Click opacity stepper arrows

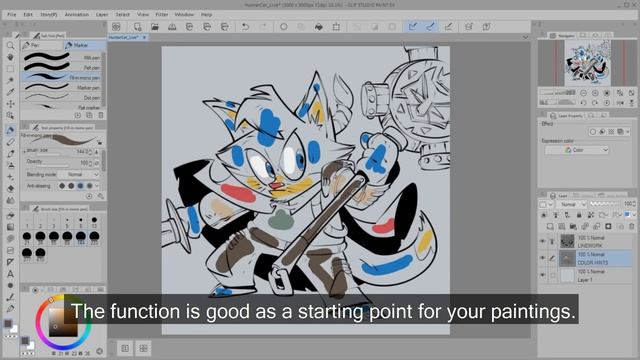90,163
